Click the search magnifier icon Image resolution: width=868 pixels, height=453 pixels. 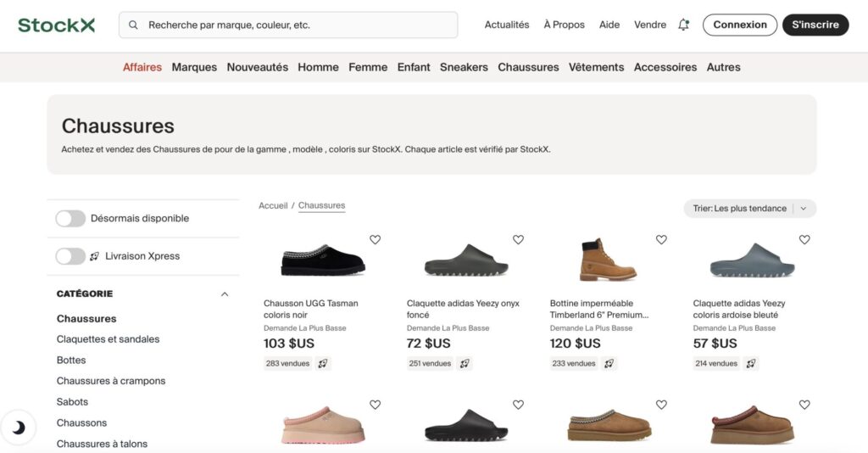(x=133, y=25)
